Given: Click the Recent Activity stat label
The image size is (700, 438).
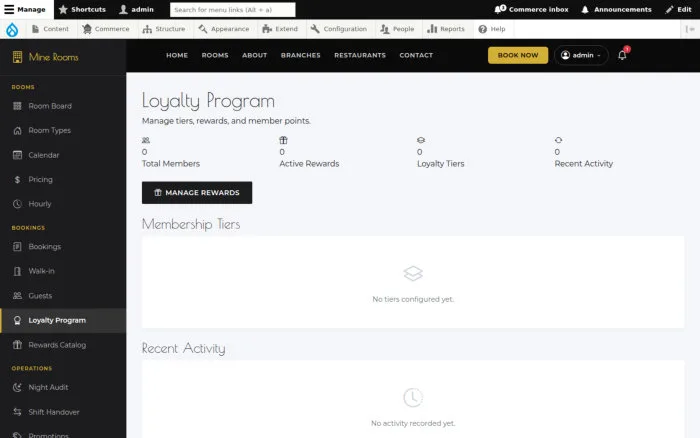Looking at the screenshot, I should tap(583, 164).
